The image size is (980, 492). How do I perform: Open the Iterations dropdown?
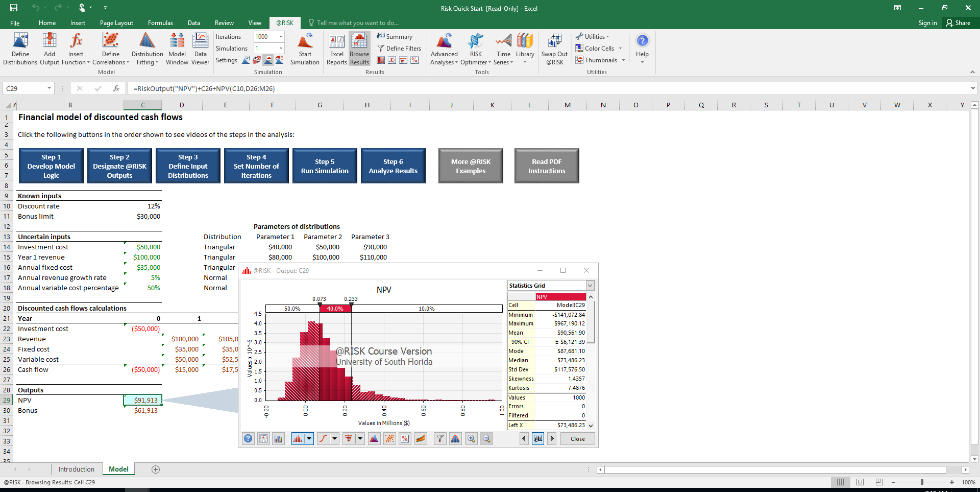(x=281, y=37)
